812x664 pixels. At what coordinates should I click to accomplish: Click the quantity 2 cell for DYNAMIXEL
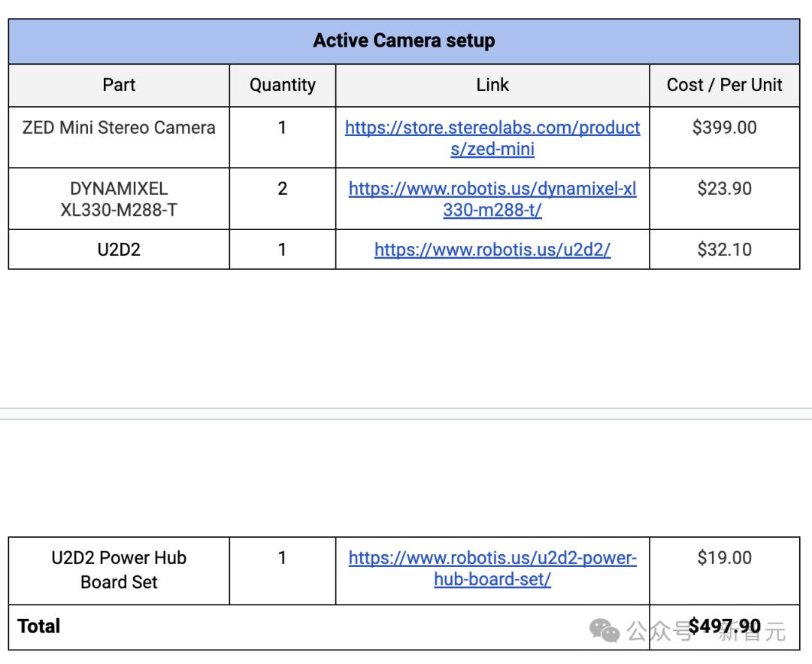[x=282, y=199]
